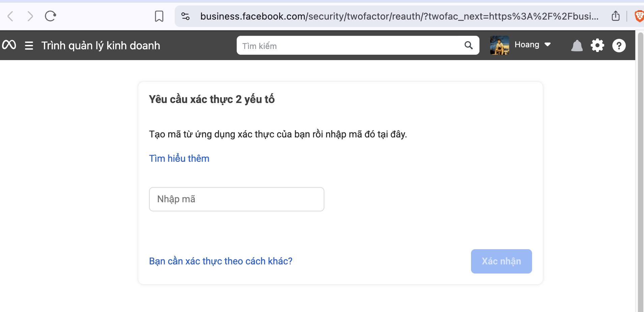Go forward using browser forward arrow
Viewport: 644px width, 312px height.
pyautogui.click(x=30, y=16)
